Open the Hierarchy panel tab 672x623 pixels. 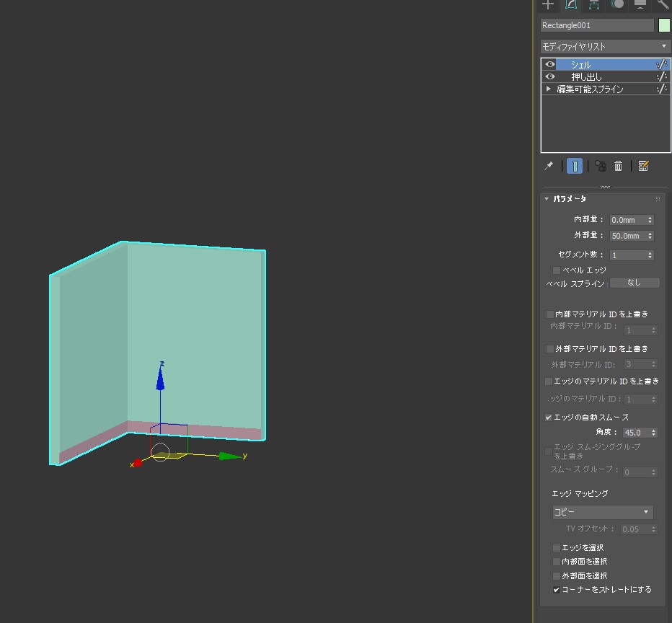click(x=594, y=4)
